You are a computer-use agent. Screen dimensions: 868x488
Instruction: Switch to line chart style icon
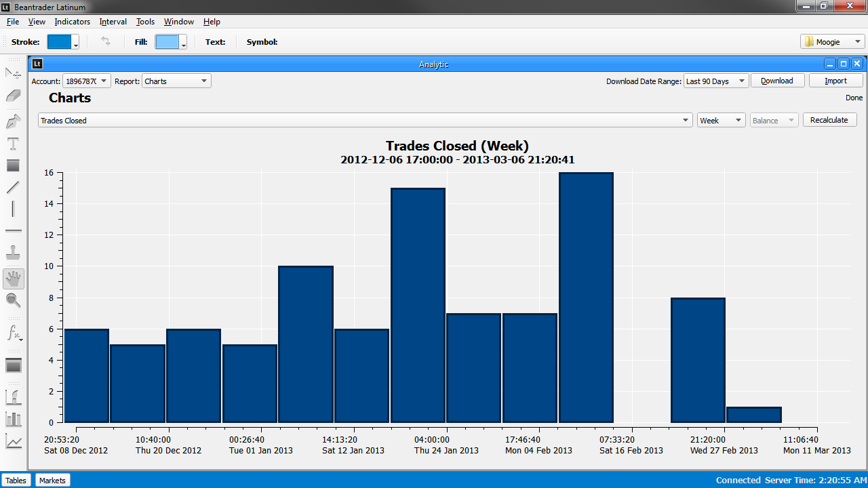[x=13, y=441]
